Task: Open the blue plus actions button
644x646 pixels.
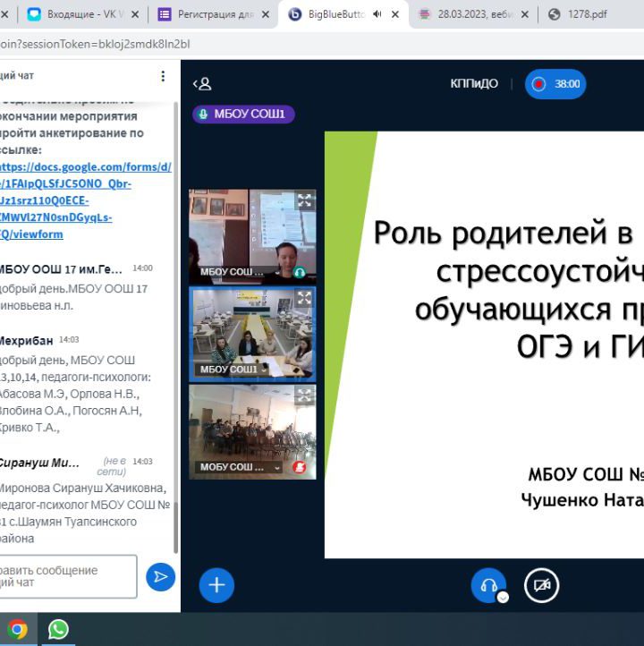Action: point(216,585)
